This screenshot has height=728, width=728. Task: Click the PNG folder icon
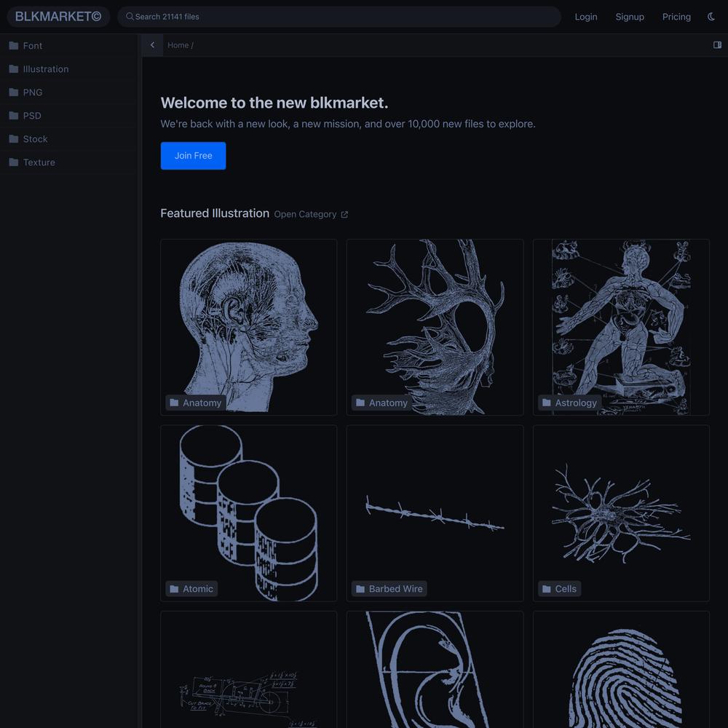pyautogui.click(x=14, y=92)
